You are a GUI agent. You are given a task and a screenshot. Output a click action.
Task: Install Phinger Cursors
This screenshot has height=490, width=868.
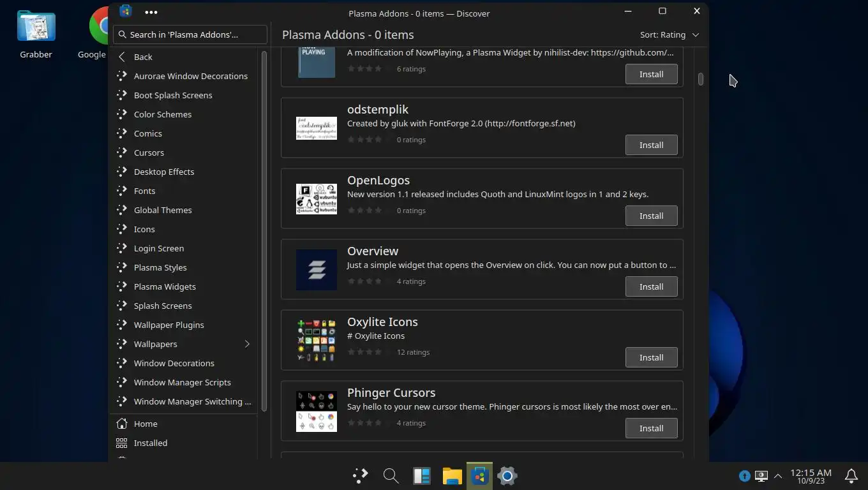coord(651,428)
